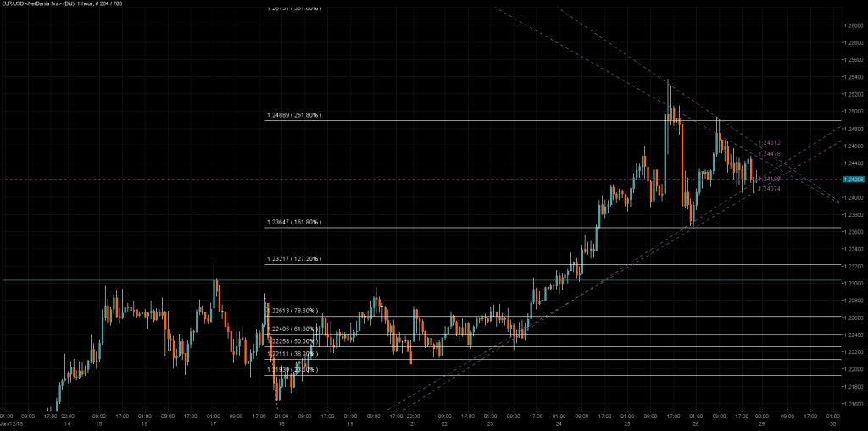Click the 1.25400 price axis label

click(853, 77)
